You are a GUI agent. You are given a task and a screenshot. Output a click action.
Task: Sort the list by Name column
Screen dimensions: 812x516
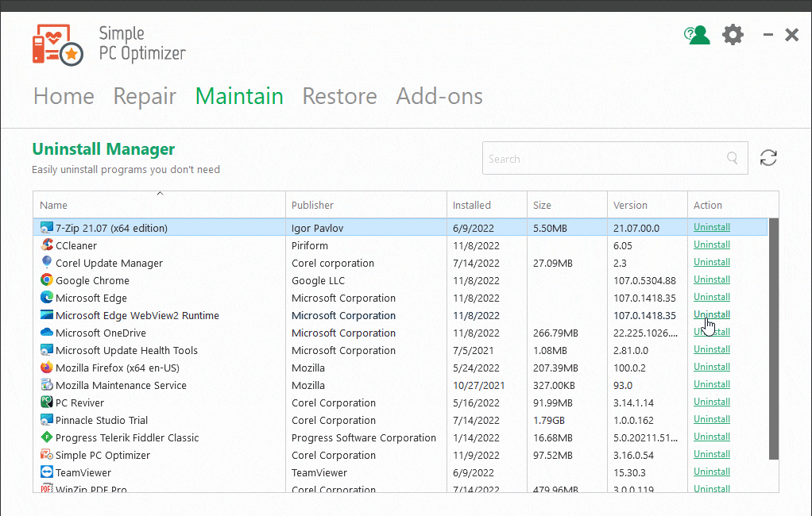tap(160, 205)
